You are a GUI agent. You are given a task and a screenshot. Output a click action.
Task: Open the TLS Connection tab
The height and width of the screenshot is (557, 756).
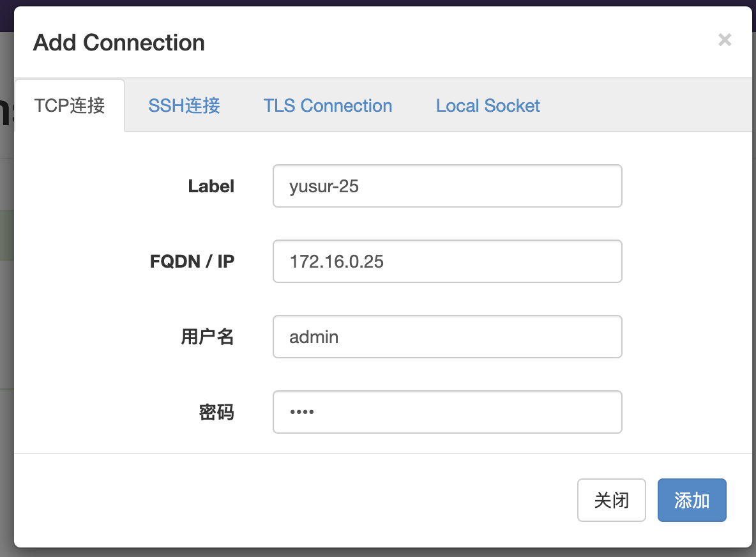pos(328,105)
